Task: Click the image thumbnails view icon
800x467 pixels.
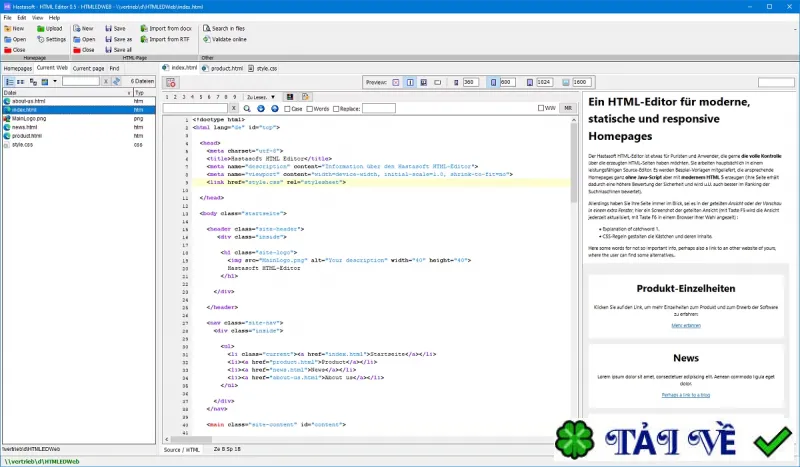Action: point(45,82)
